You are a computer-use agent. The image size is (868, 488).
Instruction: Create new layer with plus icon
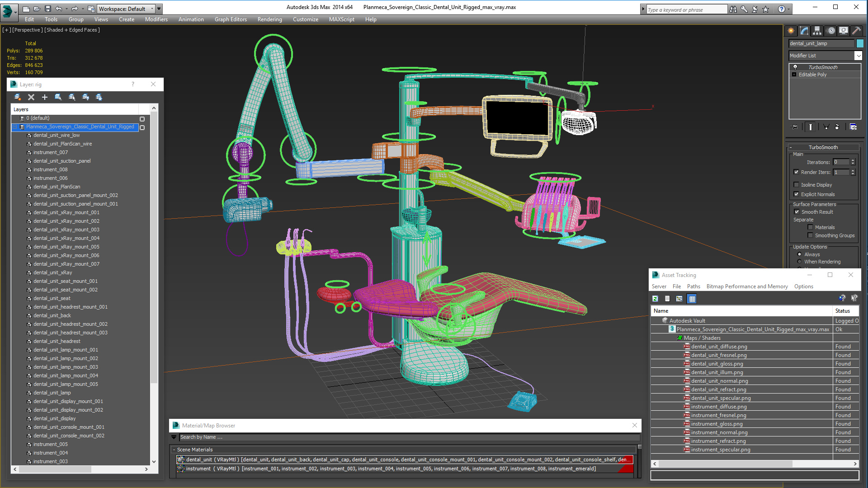45,97
